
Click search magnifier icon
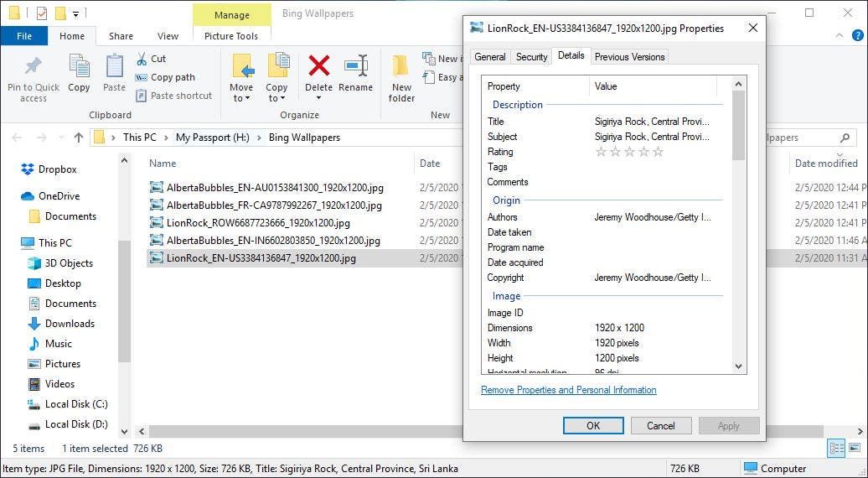click(x=845, y=138)
